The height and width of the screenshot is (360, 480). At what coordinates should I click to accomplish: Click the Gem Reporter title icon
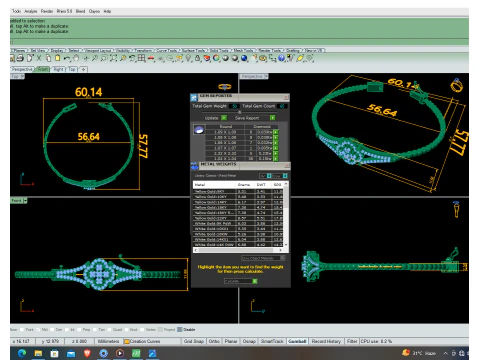click(x=194, y=97)
